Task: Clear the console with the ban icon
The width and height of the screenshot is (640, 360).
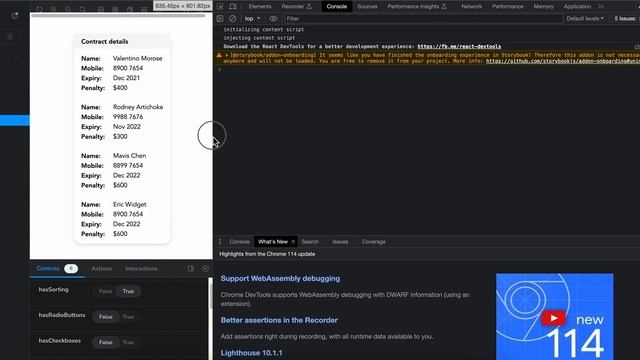Action: [233, 19]
